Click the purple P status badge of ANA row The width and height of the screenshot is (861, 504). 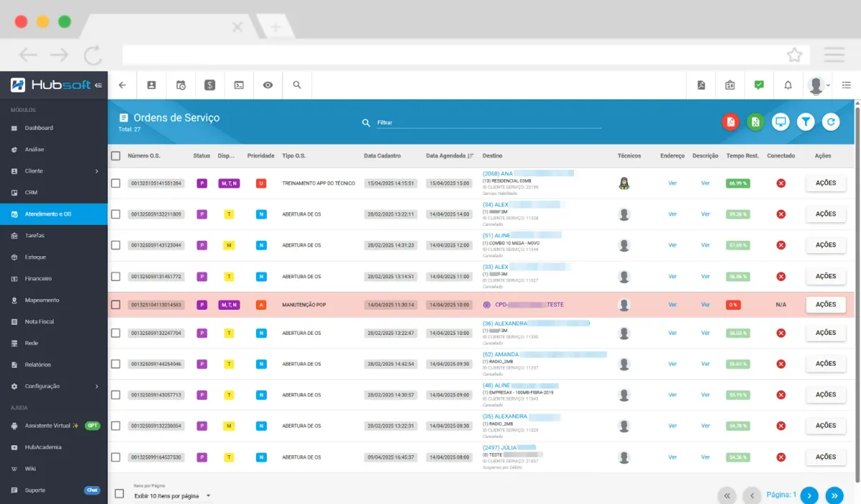click(202, 183)
